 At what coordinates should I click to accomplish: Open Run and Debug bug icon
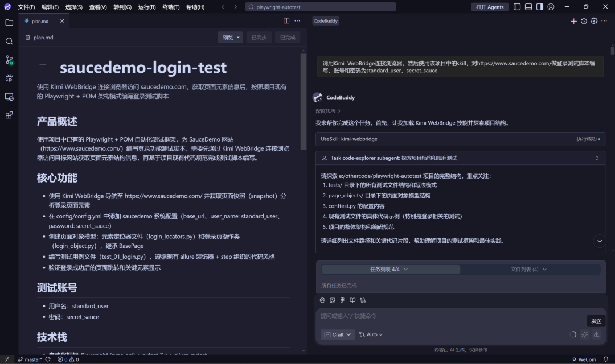tap(9, 78)
